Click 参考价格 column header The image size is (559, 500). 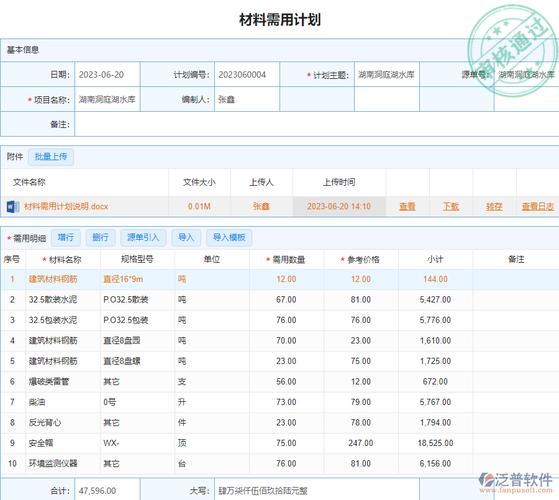[364, 260]
